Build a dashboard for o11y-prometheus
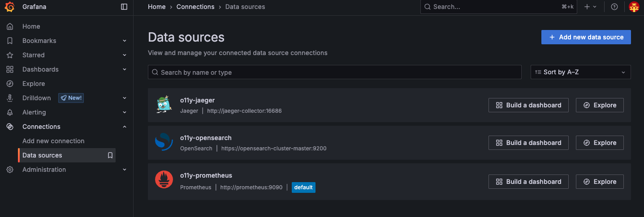This screenshot has width=644, height=217. (x=528, y=182)
